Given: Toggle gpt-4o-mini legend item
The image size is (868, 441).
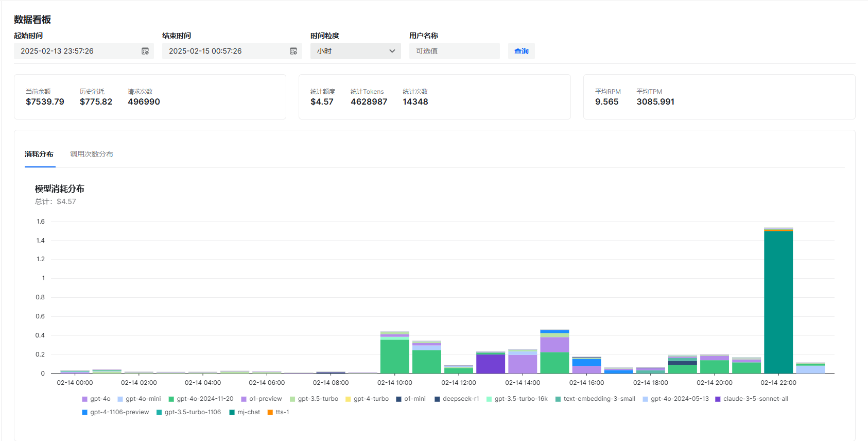Looking at the screenshot, I should tap(139, 399).
